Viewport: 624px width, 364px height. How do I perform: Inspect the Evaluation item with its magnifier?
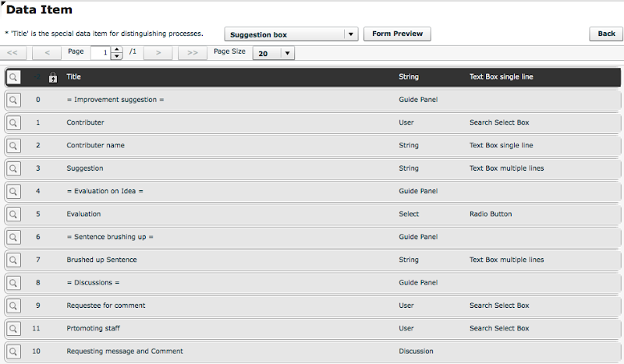point(14,214)
